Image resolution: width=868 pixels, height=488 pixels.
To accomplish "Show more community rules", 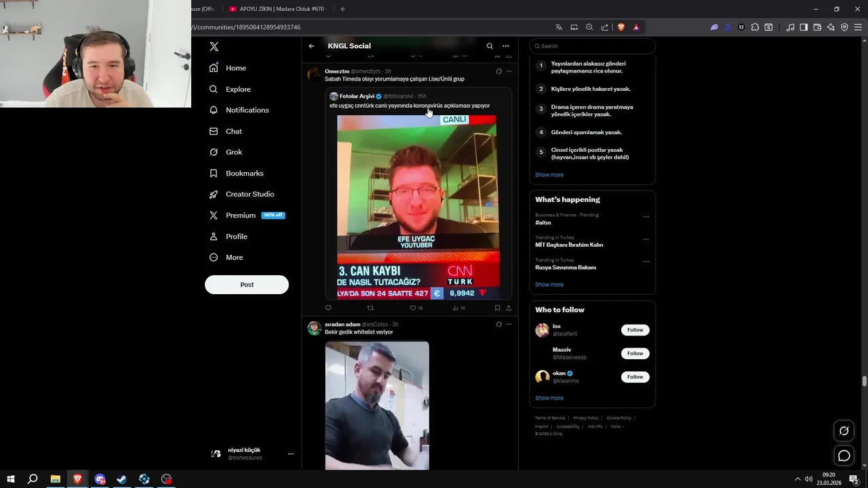I will 549,175.
